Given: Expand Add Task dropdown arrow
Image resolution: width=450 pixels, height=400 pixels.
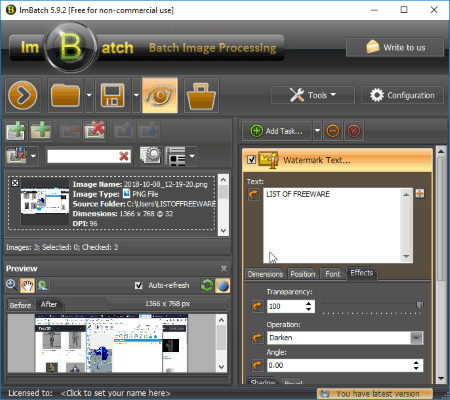Looking at the screenshot, I should click(317, 131).
